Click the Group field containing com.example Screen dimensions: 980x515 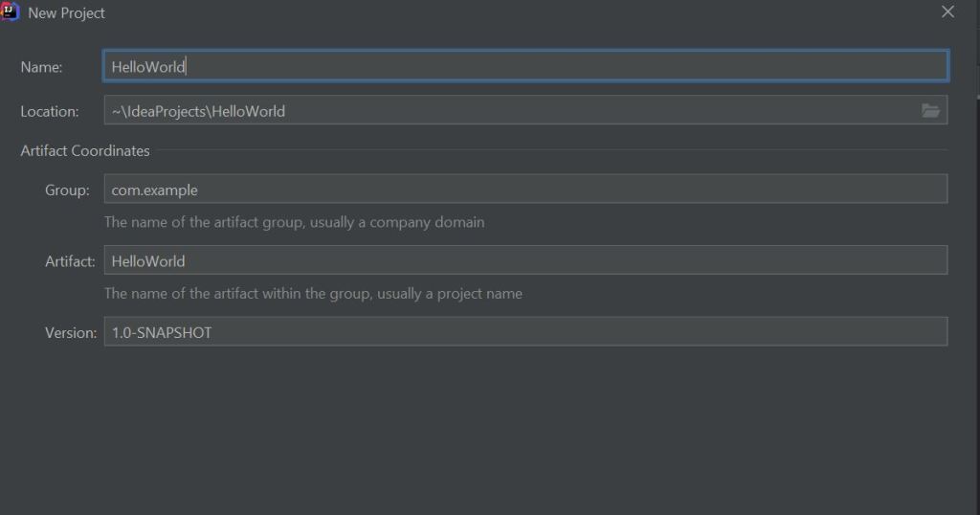pos(524,190)
